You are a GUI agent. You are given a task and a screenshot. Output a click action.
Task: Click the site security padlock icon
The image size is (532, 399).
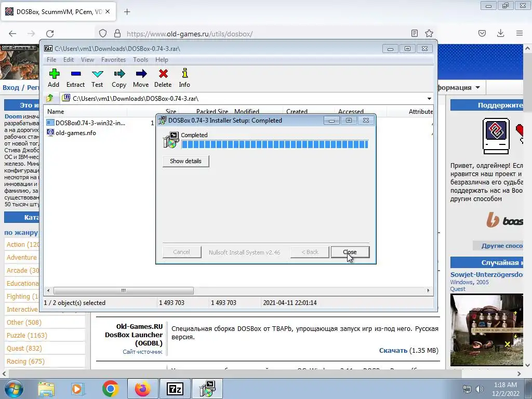pos(117,34)
